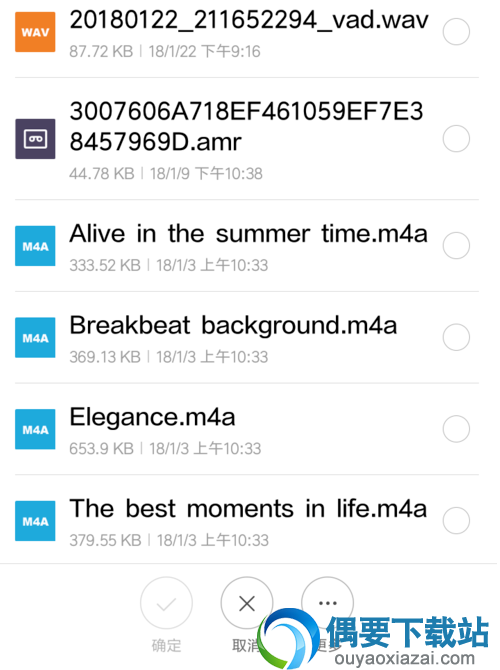The height and width of the screenshot is (670, 500).
Task: Select the radio button for The best moments in life.m4a
Action: coord(456,520)
